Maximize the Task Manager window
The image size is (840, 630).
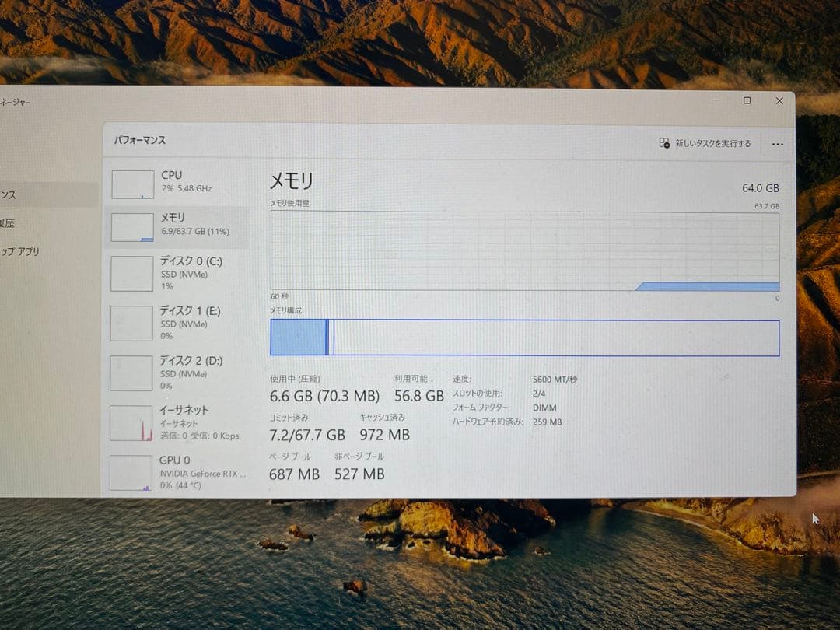[747, 100]
